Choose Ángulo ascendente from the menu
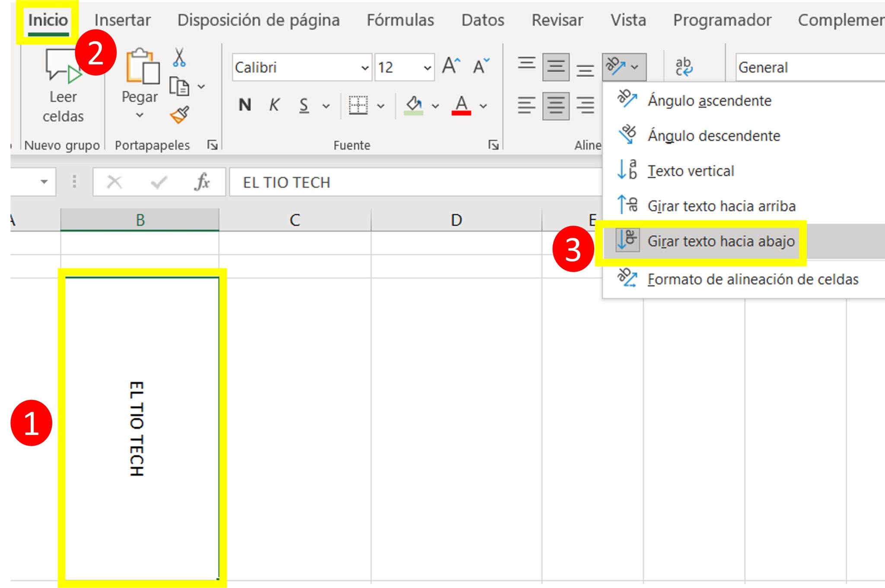This screenshot has width=885, height=588. click(709, 100)
